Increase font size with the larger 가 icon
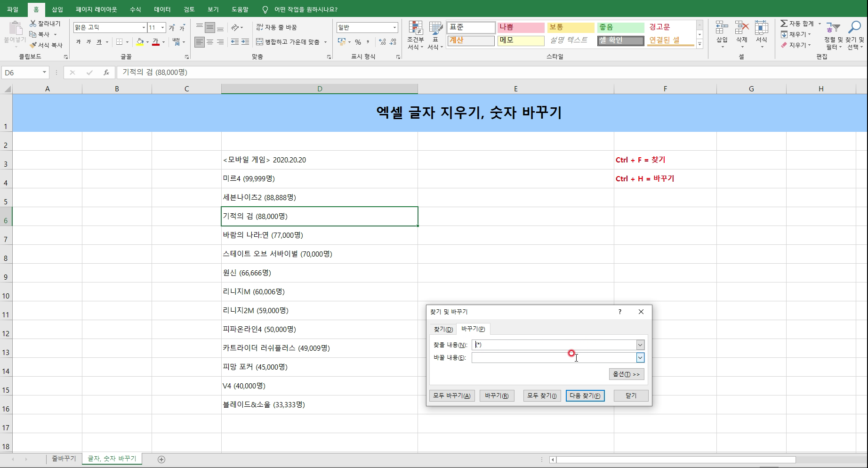 [x=172, y=28]
